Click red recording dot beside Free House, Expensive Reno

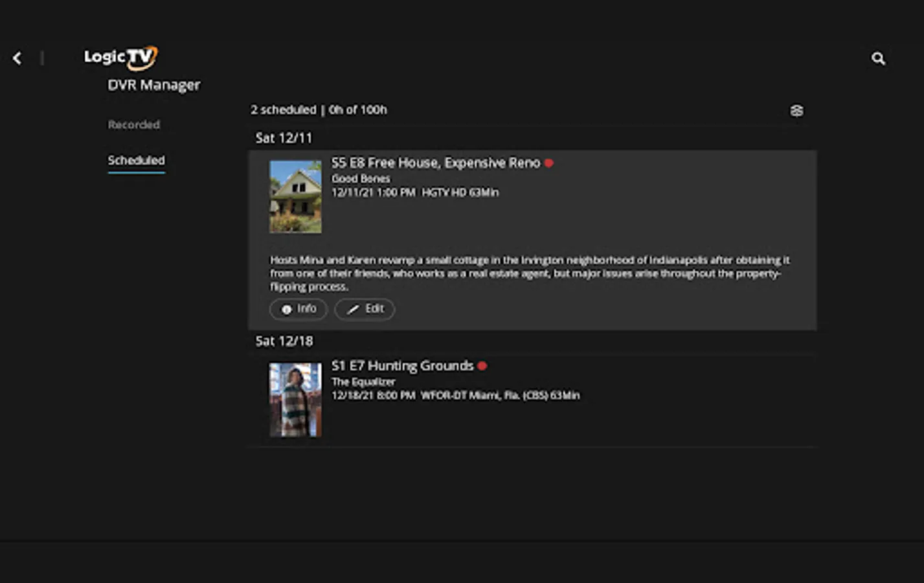(549, 163)
